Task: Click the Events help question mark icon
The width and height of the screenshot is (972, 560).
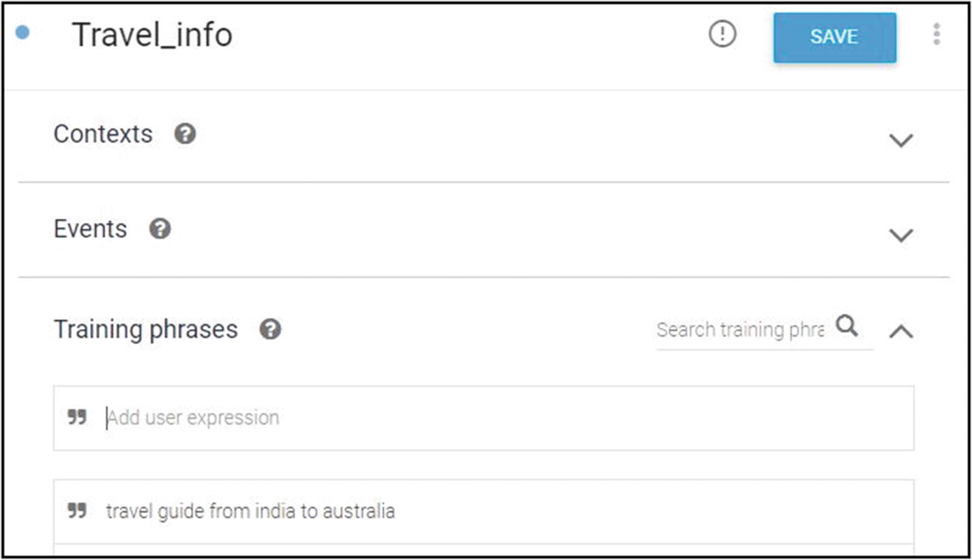Action: coord(160,229)
